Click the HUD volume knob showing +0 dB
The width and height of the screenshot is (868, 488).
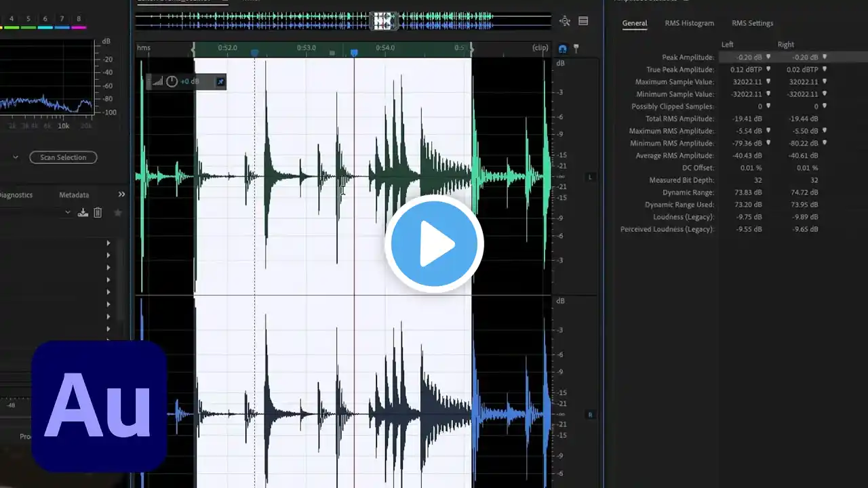pos(172,81)
